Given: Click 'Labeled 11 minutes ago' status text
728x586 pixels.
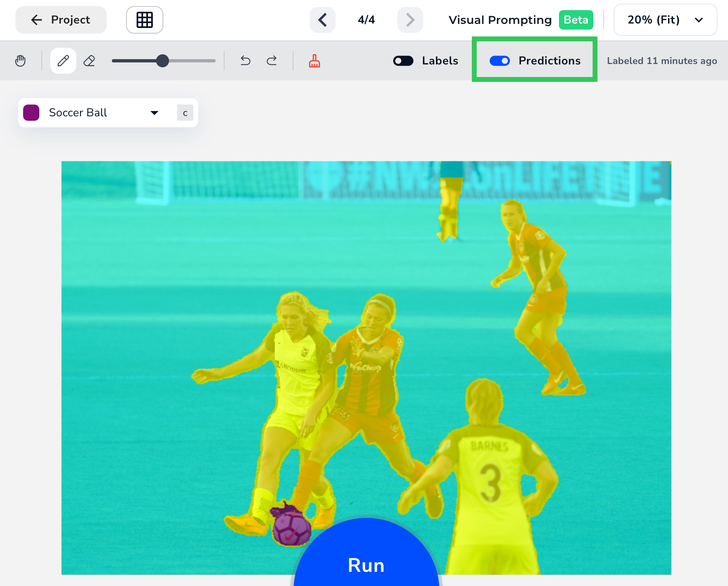Looking at the screenshot, I should (x=662, y=61).
